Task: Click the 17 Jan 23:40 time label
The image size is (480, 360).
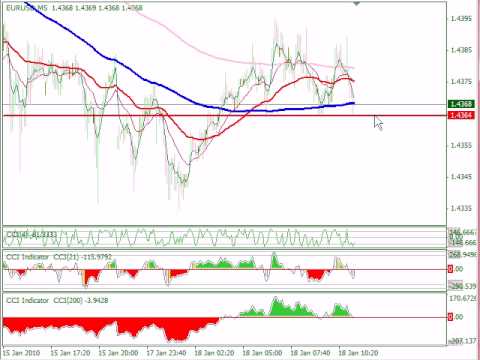Action: [x=167, y=353]
